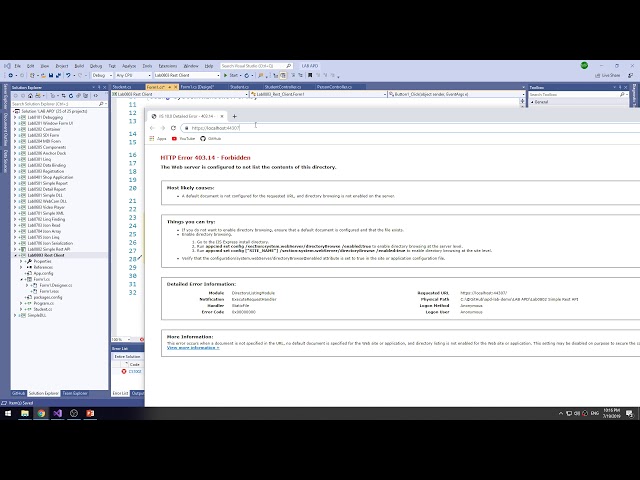Click the Search Toolbox field
Screen dimensions: 640x480
pyautogui.click(x=577, y=94)
